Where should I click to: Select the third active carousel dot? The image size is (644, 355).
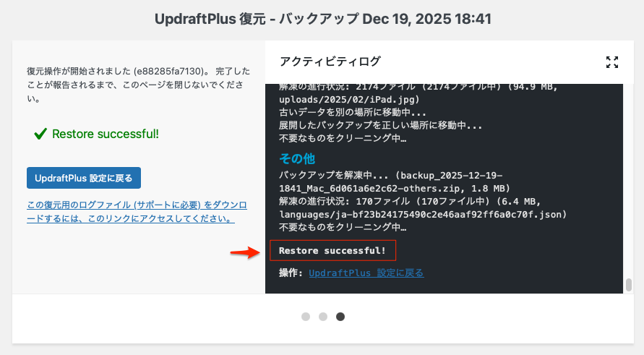pyautogui.click(x=340, y=317)
